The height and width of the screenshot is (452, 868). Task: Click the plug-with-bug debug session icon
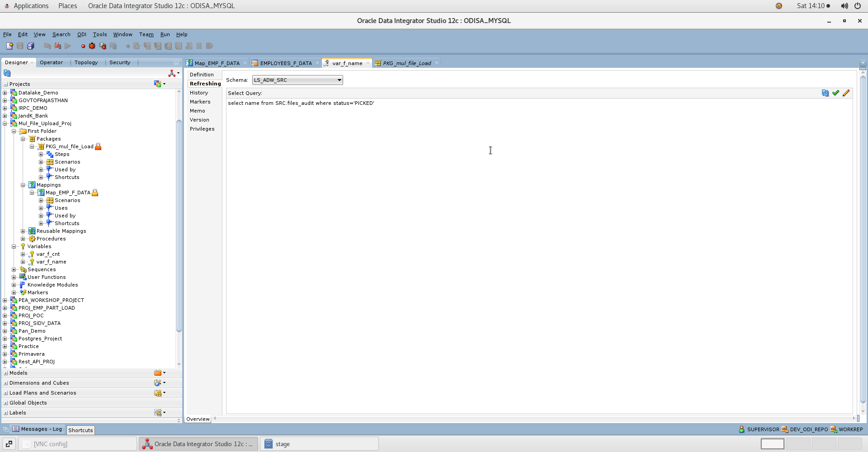pyautogui.click(x=103, y=46)
